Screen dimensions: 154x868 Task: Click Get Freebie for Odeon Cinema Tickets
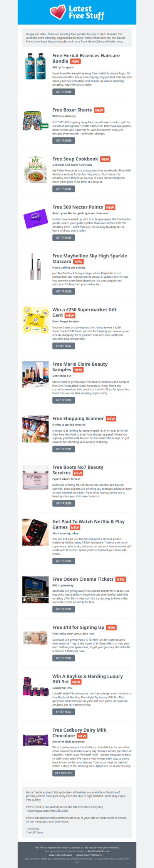coord(64,609)
